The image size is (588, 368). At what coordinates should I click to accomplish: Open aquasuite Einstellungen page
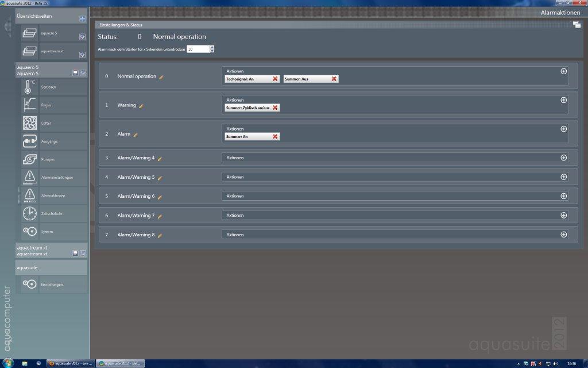coord(54,284)
